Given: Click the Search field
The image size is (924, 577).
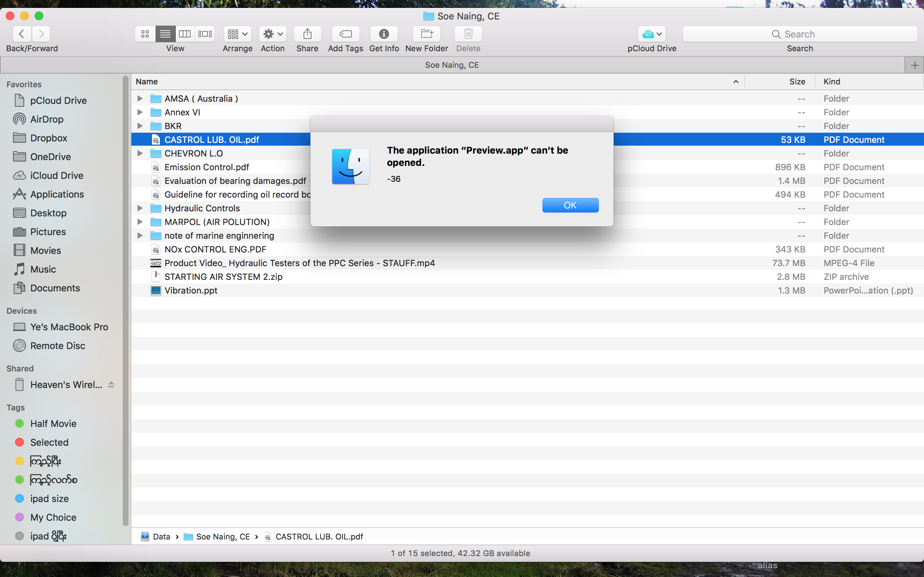Looking at the screenshot, I should click(799, 34).
